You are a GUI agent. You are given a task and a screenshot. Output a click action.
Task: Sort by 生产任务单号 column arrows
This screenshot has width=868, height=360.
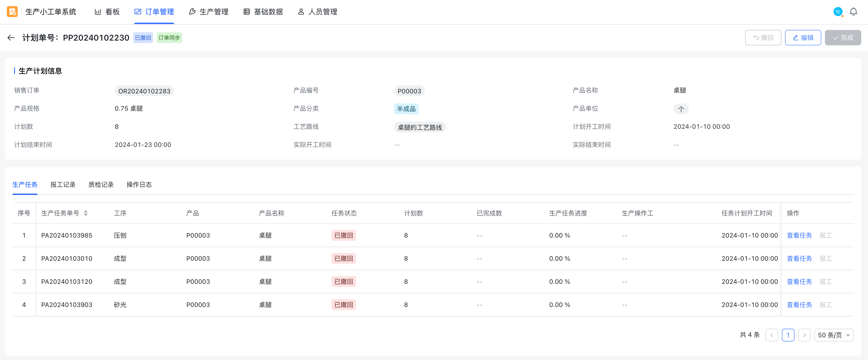tap(85, 213)
